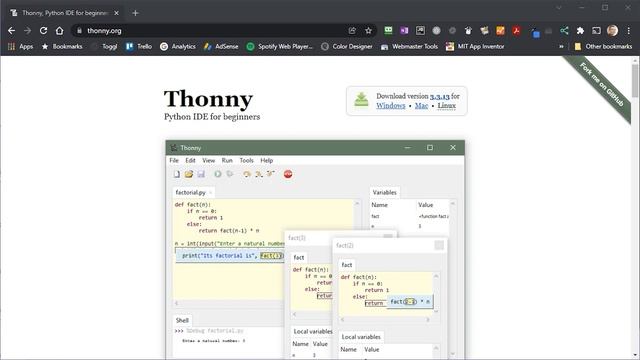The width and height of the screenshot is (640, 360).
Task: Open the browser home page icon
Action: [x=60, y=31]
